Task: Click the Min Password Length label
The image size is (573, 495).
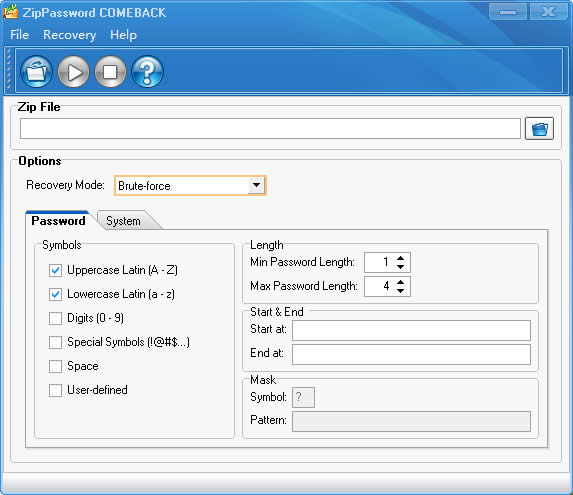Action: tap(302, 262)
